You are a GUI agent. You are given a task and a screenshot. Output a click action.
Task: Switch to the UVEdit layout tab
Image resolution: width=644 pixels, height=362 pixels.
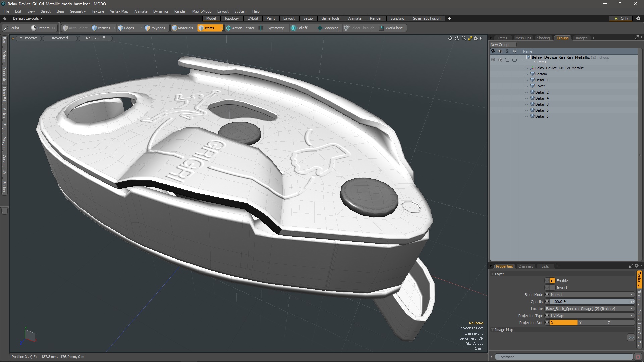tap(253, 18)
